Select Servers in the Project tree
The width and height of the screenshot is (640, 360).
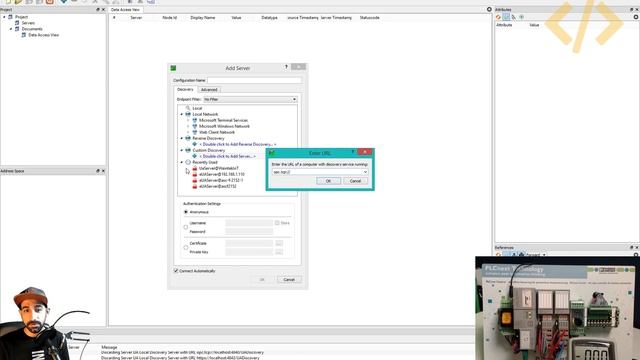28,23
